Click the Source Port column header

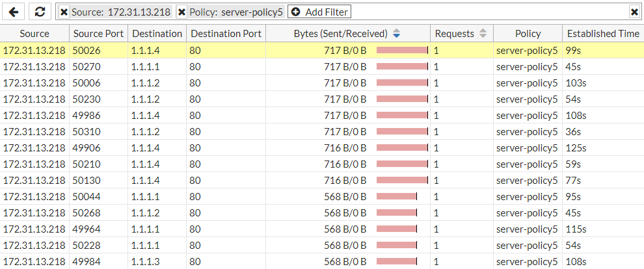pyautogui.click(x=99, y=34)
